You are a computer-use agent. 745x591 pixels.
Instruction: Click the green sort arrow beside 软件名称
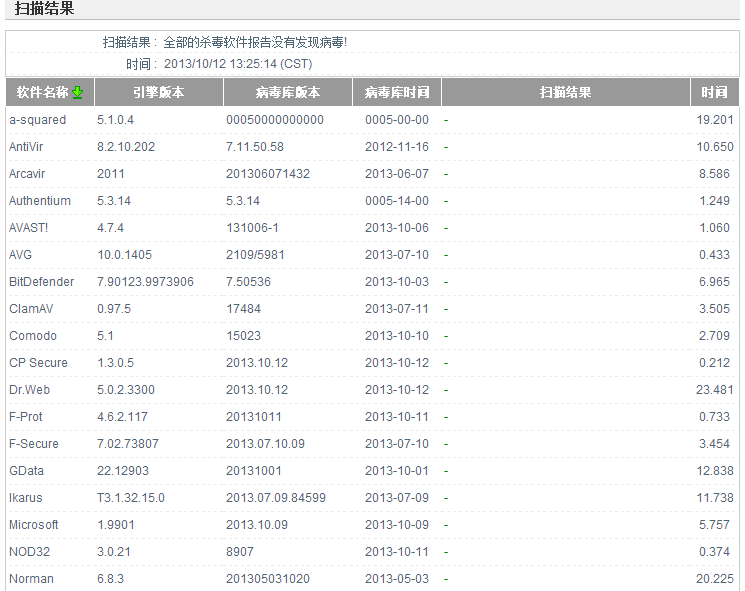pos(77,92)
